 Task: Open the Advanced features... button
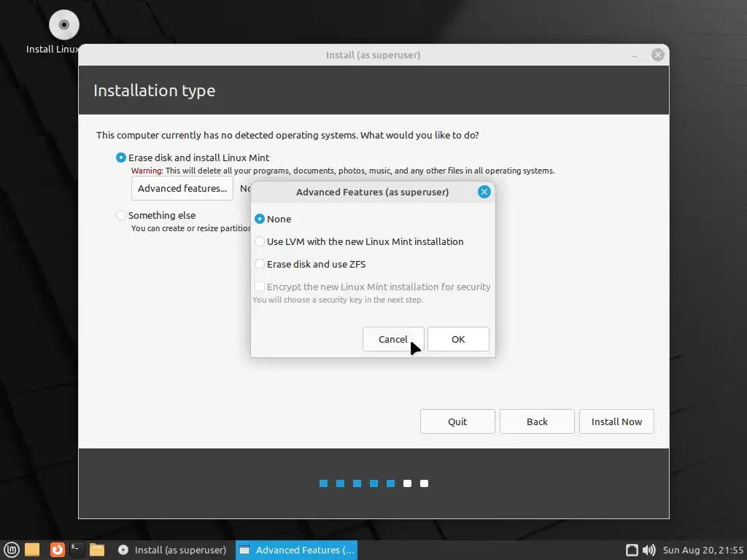pyautogui.click(x=182, y=188)
